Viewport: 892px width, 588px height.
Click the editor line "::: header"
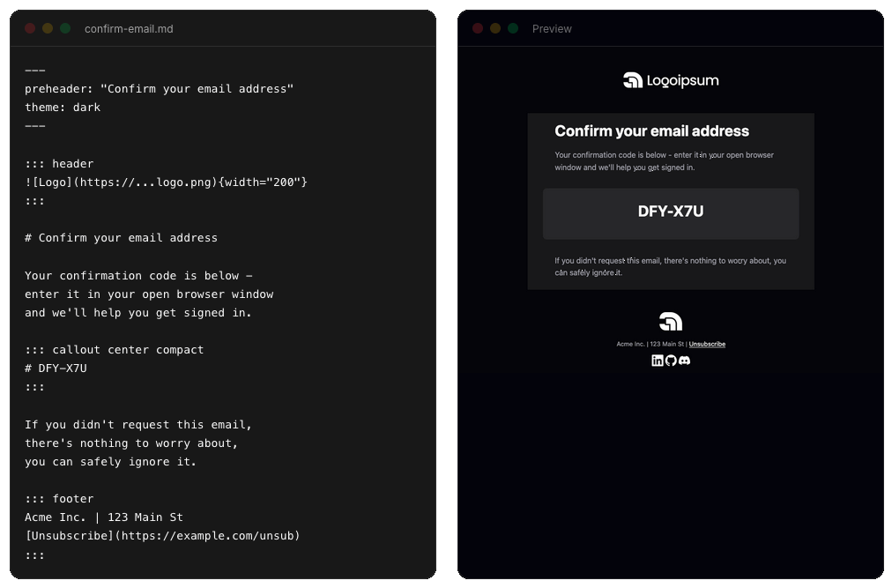coord(59,164)
